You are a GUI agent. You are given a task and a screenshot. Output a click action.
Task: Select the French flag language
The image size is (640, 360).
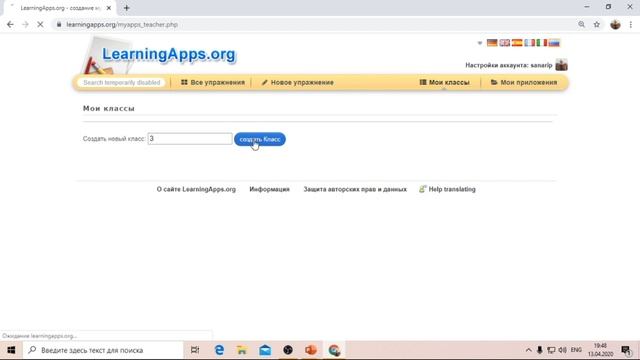[529, 43]
